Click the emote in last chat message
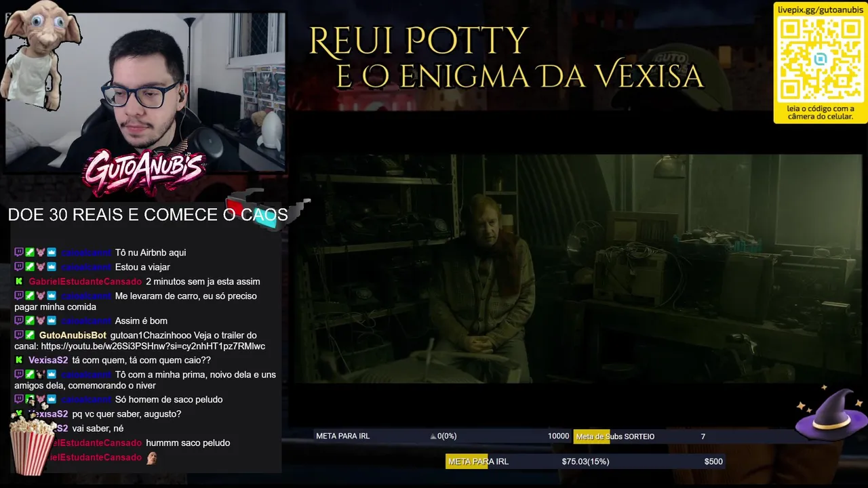The height and width of the screenshot is (488, 868). [x=152, y=457]
